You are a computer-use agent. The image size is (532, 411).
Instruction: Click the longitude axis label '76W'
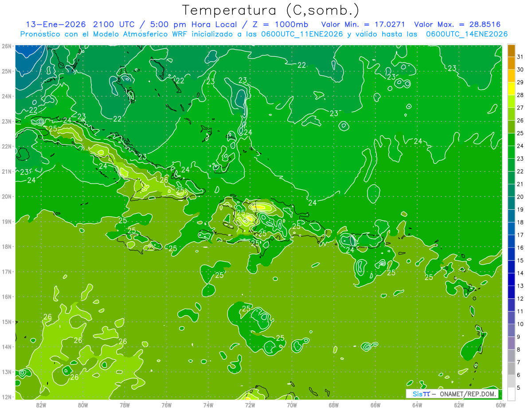pyautogui.click(x=167, y=405)
